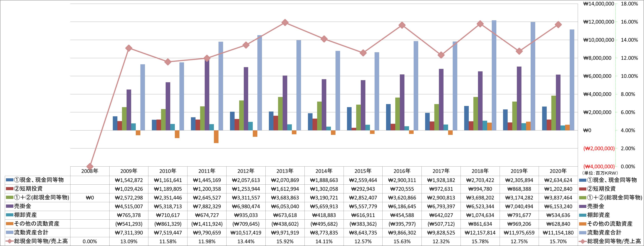Click cell 15.92% in the ratio row
Viewport: 644px width, 246px height.
point(285,241)
